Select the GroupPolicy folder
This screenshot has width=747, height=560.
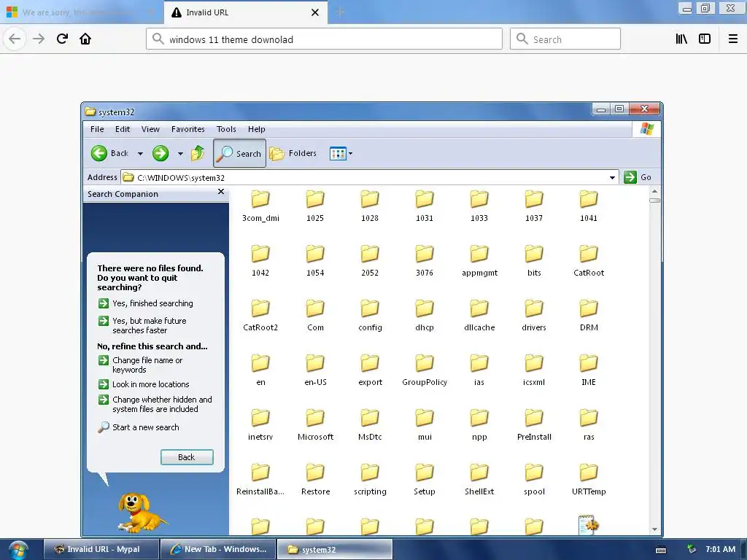click(x=425, y=371)
